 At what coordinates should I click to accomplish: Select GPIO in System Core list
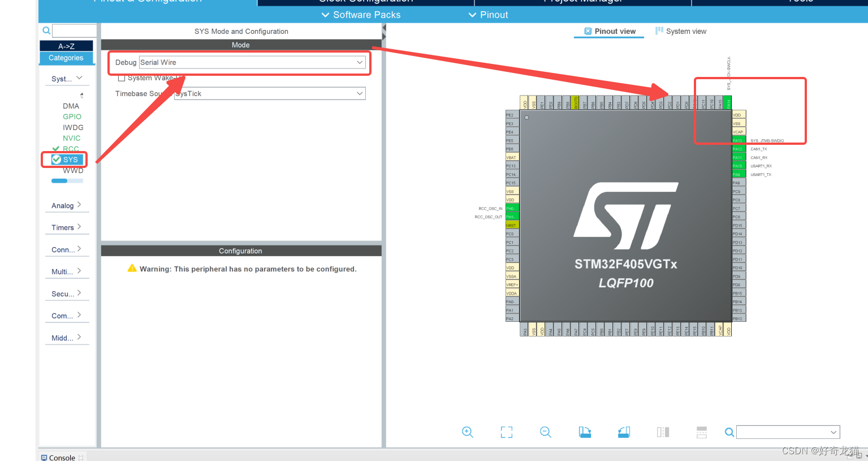point(72,117)
